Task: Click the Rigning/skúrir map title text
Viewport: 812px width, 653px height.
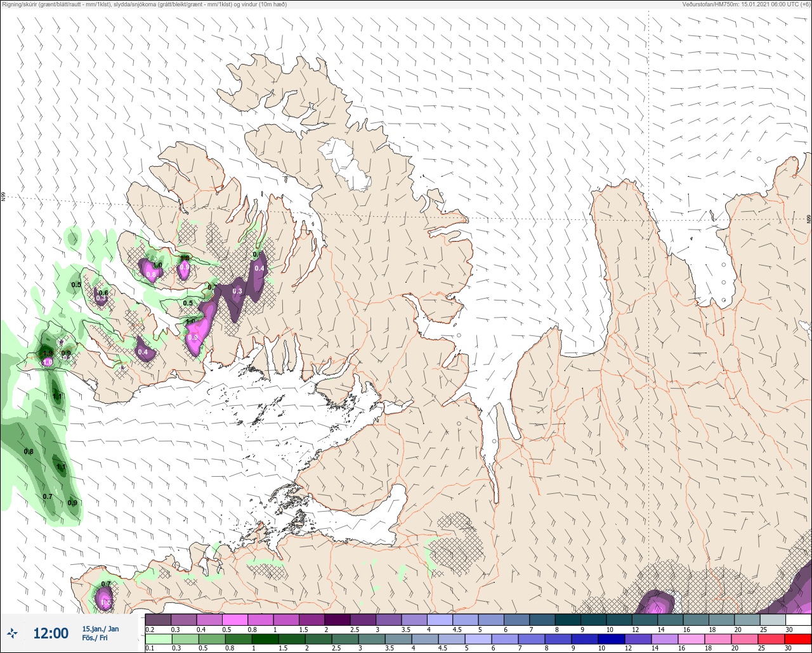Action: 145,4
